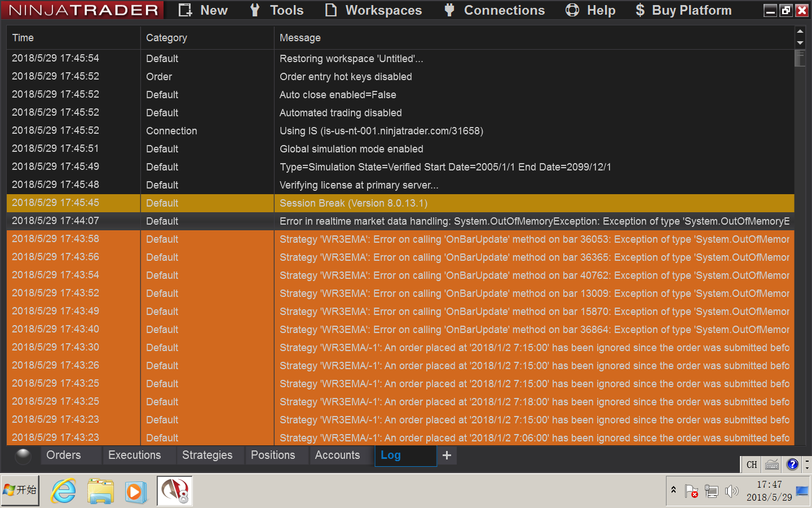Viewport: 812px width, 508px height.
Task: Open the volume speaker tray icon
Action: click(732, 491)
